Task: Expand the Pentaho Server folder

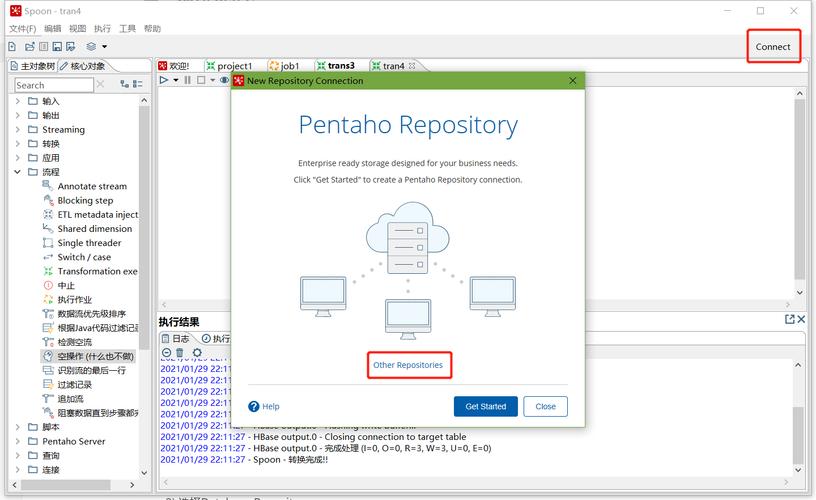Action: tap(17, 441)
